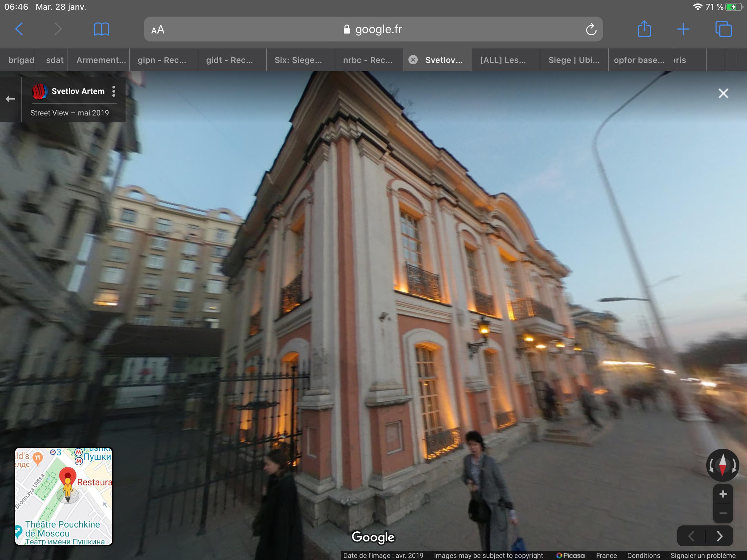This screenshot has height=560, width=747.
Task: Click Signaler un problème link
Action: [703, 556]
